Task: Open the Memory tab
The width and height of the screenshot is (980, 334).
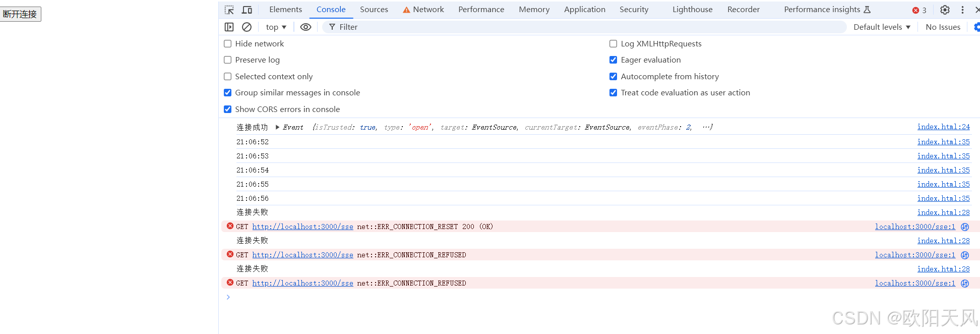Action: point(534,10)
